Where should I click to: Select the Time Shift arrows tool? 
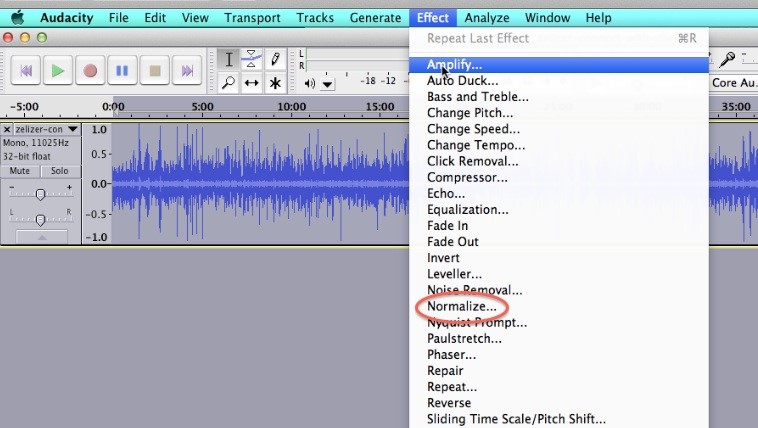[251, 83]
